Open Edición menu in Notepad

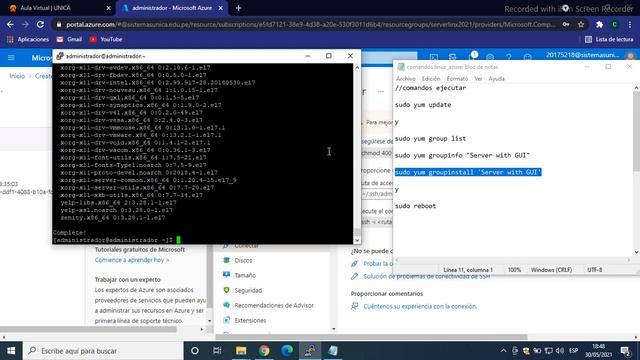coord(431,78)
